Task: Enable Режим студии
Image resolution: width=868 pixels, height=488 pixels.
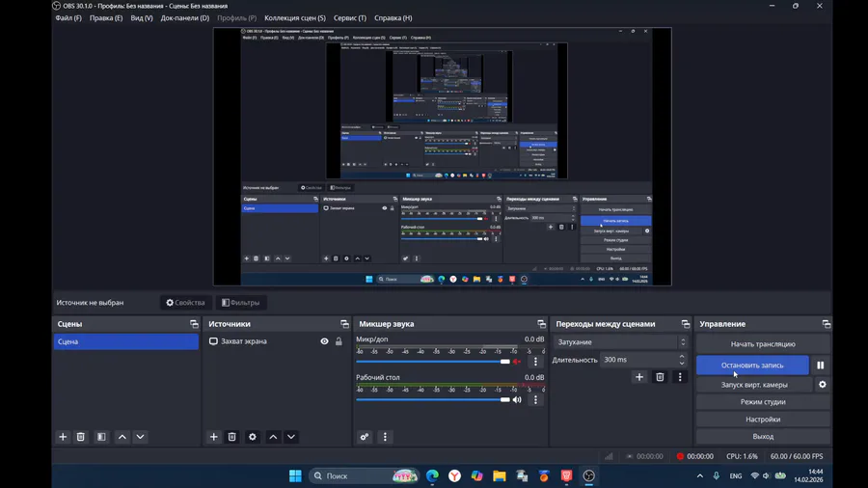Action: pos(763,402)
